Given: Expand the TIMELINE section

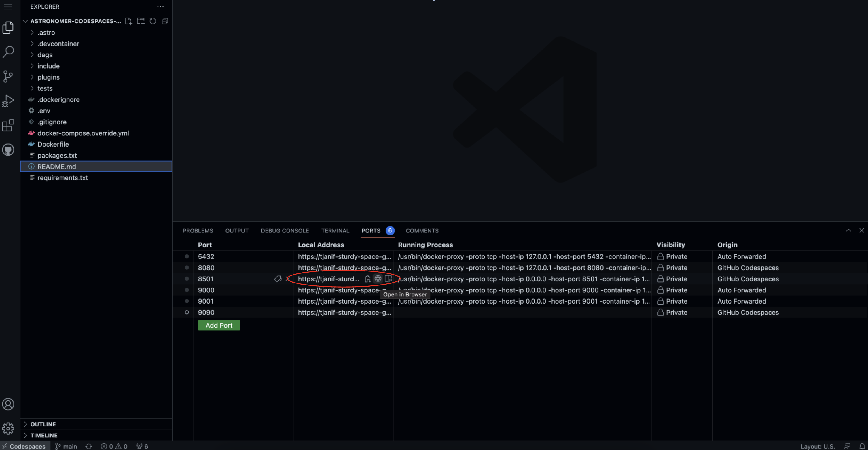Looking at the screenshot, I should [44, 435].
